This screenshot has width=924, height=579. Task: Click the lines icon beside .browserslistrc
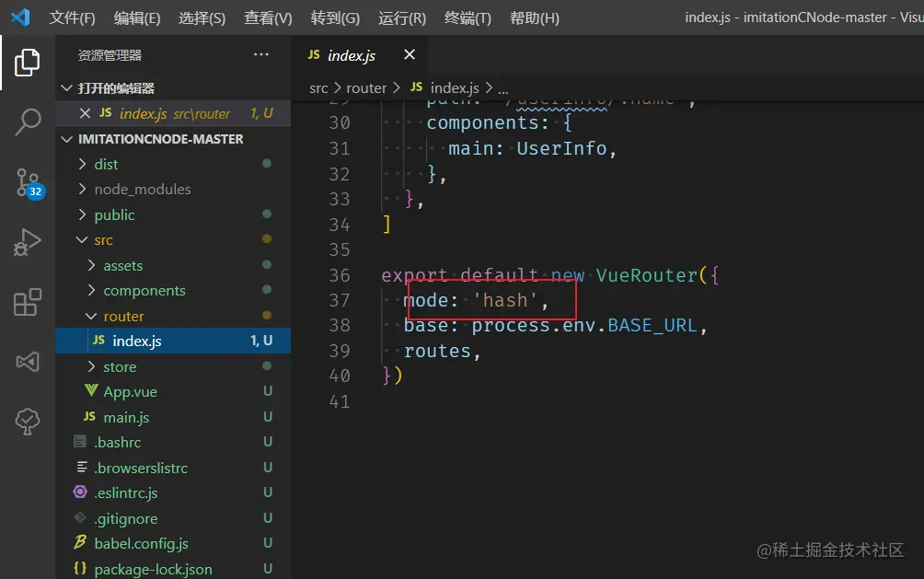(82, 467)
